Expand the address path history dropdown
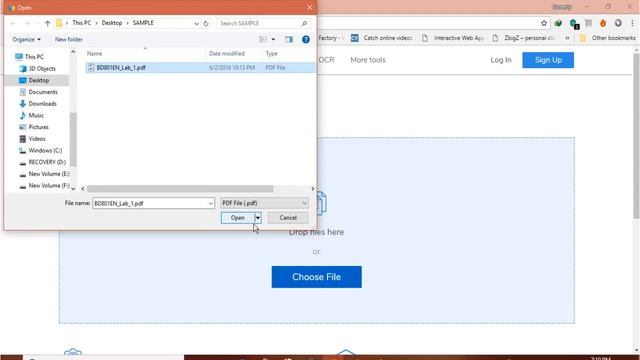The width and height of the screenshot is (640, 360). pyautogui.click(x=196, y=24)
